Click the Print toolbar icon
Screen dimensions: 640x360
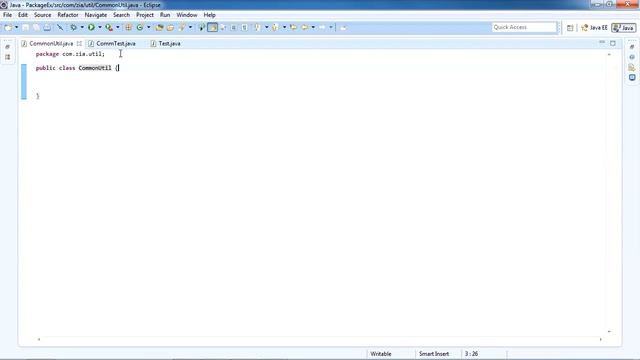click(47, 27)
